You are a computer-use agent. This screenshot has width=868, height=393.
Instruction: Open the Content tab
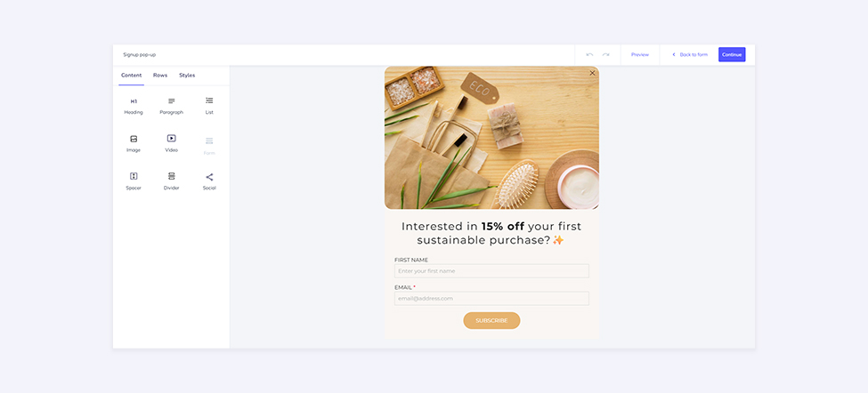pos(131,76)
